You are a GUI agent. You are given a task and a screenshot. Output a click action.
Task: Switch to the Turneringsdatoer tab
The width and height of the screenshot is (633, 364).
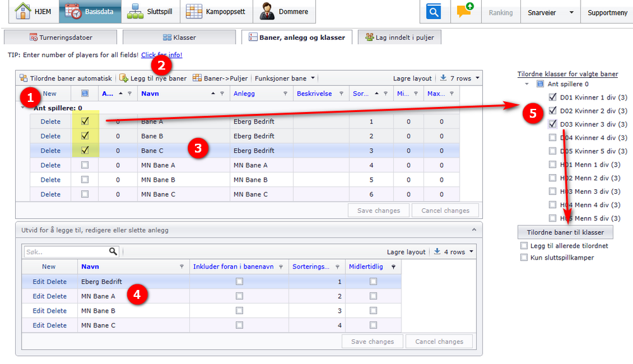coord(61,37)
